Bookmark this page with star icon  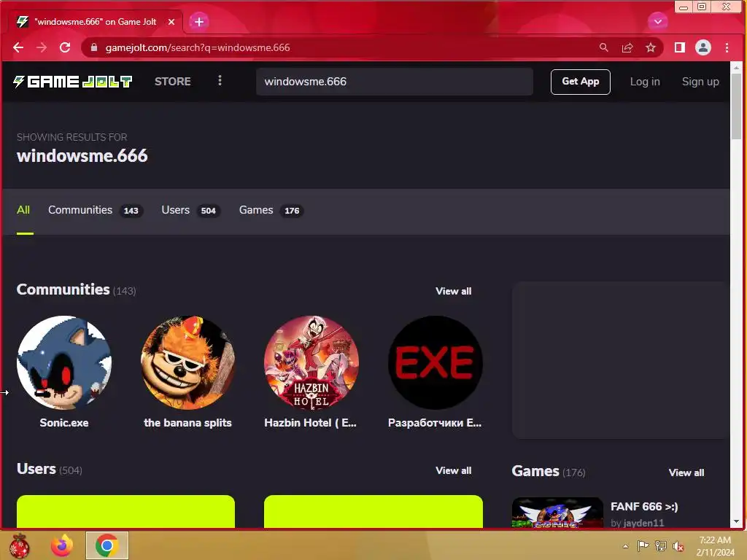pyautogui.click(x=650, y=47)
